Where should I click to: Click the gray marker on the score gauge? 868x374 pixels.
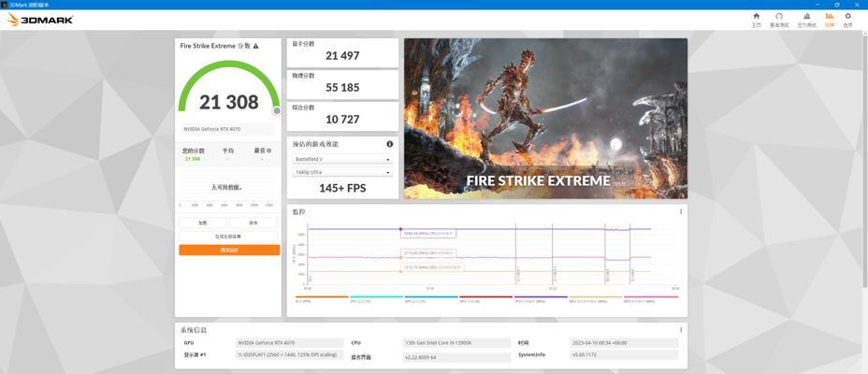277,110
